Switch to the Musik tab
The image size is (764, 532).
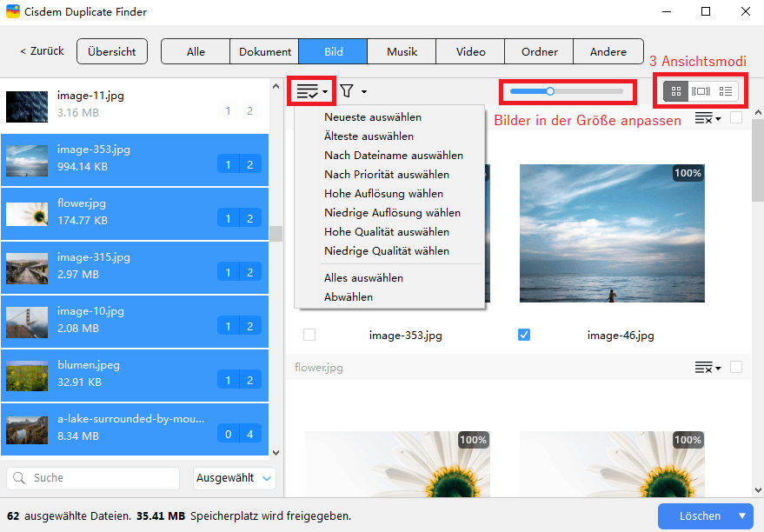pos(402,52)
